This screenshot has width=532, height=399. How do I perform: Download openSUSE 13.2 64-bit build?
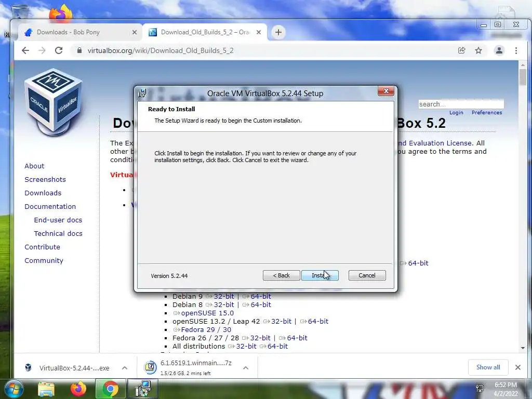coord(318,321)
